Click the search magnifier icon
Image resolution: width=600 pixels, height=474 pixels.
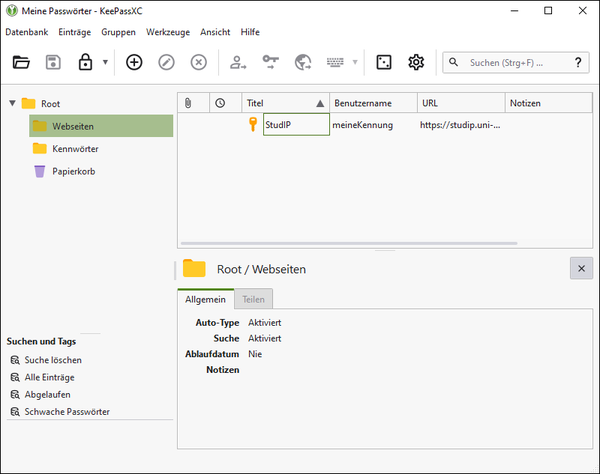pos(453,62)
